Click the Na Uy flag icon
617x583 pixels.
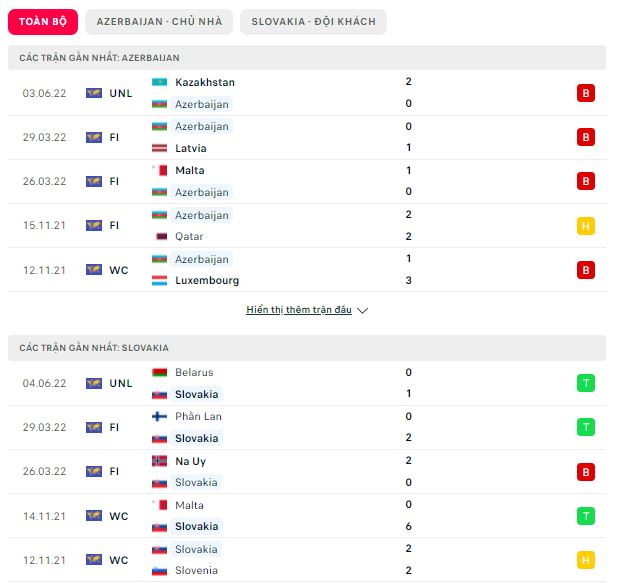click(159, 461)
